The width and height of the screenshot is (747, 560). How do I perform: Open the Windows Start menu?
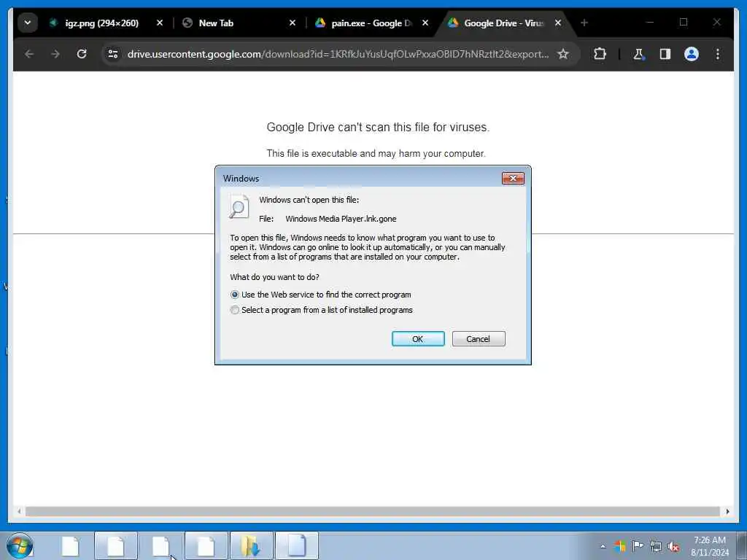point(20,545)
